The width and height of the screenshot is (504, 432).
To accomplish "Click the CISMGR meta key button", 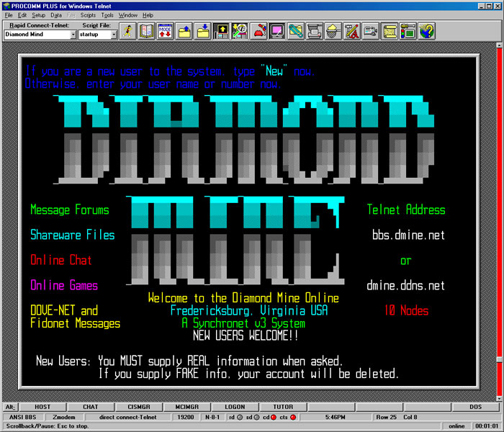I will 139,407.
